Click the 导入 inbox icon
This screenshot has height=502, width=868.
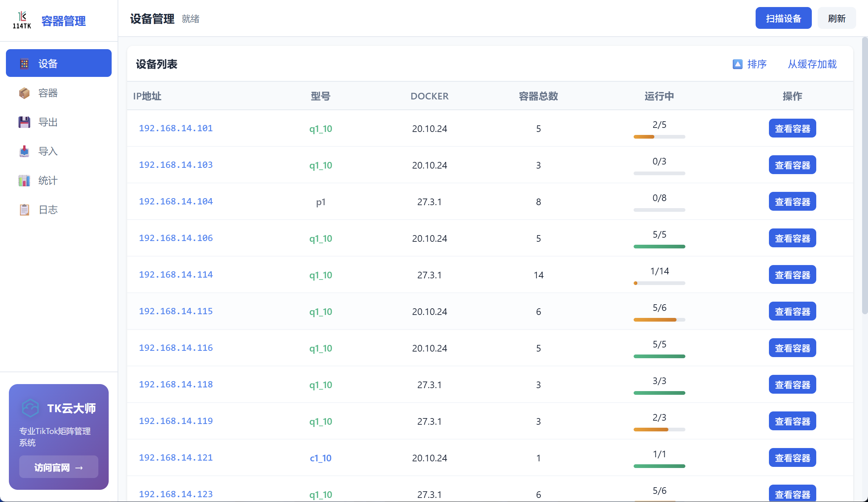pos(24,151)
